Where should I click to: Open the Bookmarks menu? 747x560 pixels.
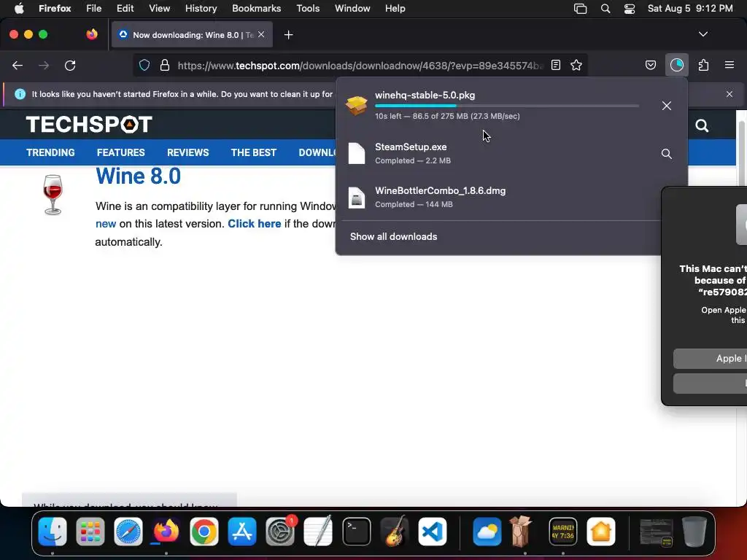(x=256, y=9)
